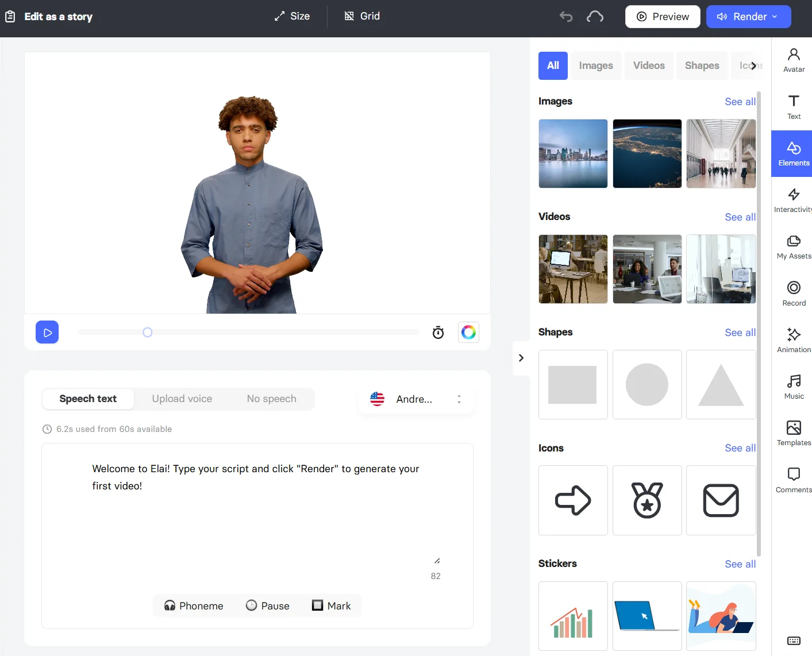The width and height of the screenshot is (812, 656).
Task: Open the Music panel
Action: [794, 387]
